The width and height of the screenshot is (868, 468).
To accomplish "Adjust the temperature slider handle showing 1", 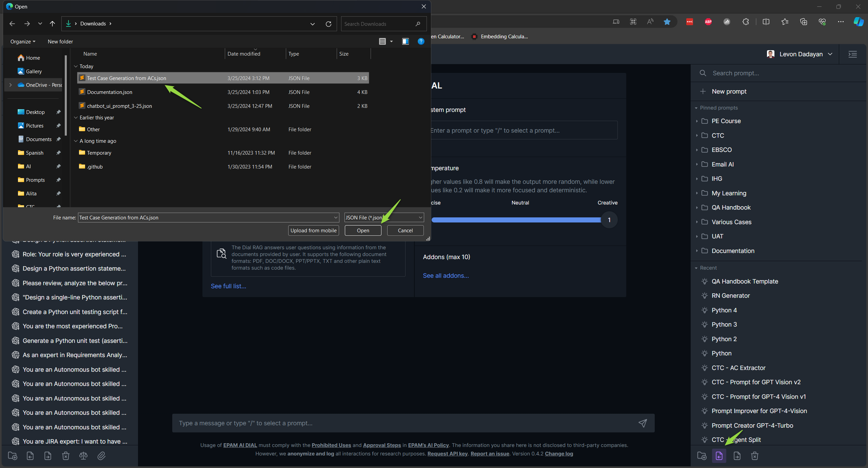I will point(609,220).
